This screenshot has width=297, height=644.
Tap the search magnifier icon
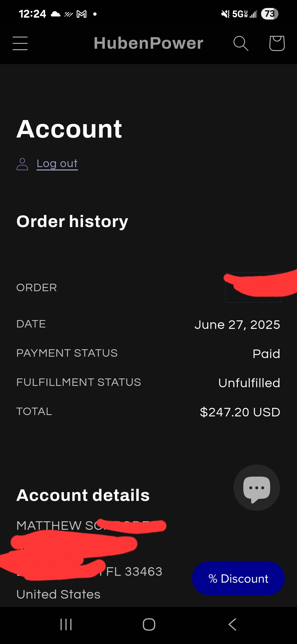click(x=241, y=43)
